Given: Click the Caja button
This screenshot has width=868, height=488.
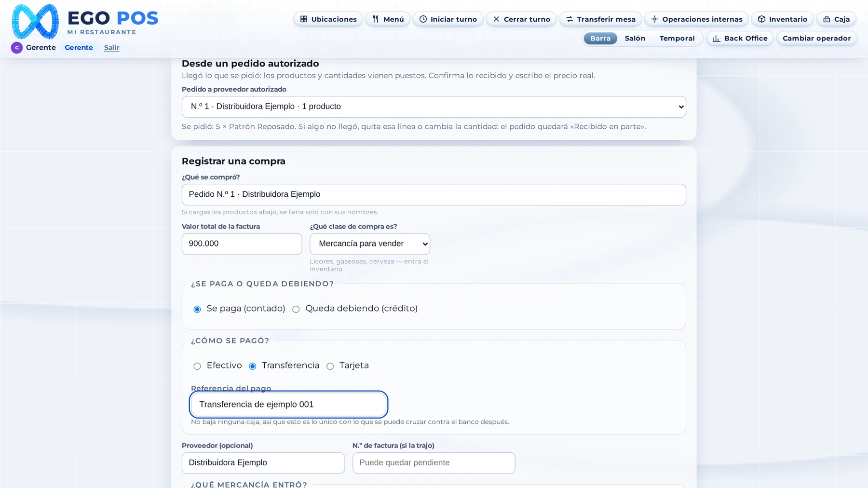Looking at the screenshot, I should click(x=836, y=19).
